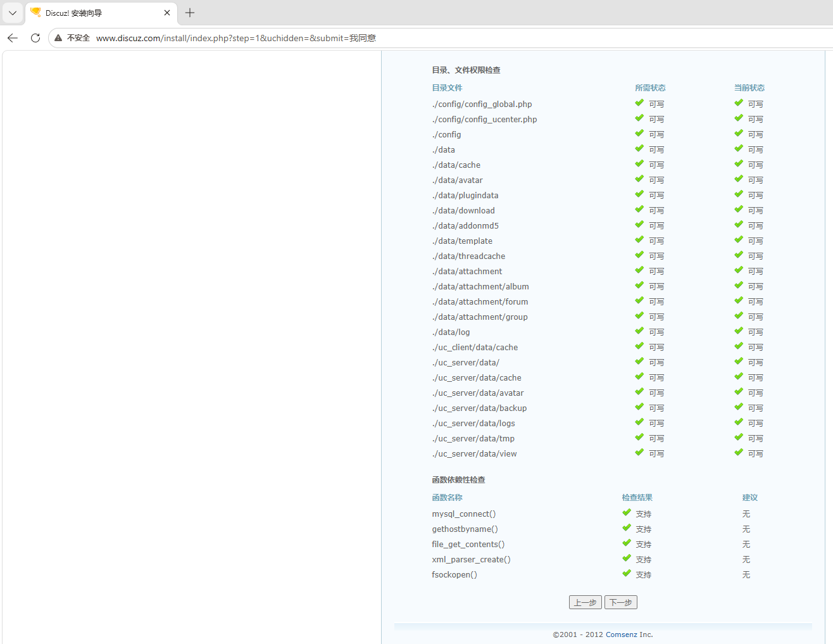Click the ./data/attachment/group path text
Viewport: 833px width, 644px height.
480,317
